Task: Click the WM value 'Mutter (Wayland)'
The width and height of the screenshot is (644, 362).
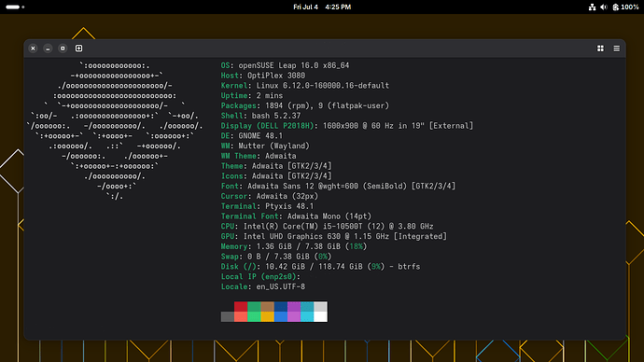Action: point(274,146)
